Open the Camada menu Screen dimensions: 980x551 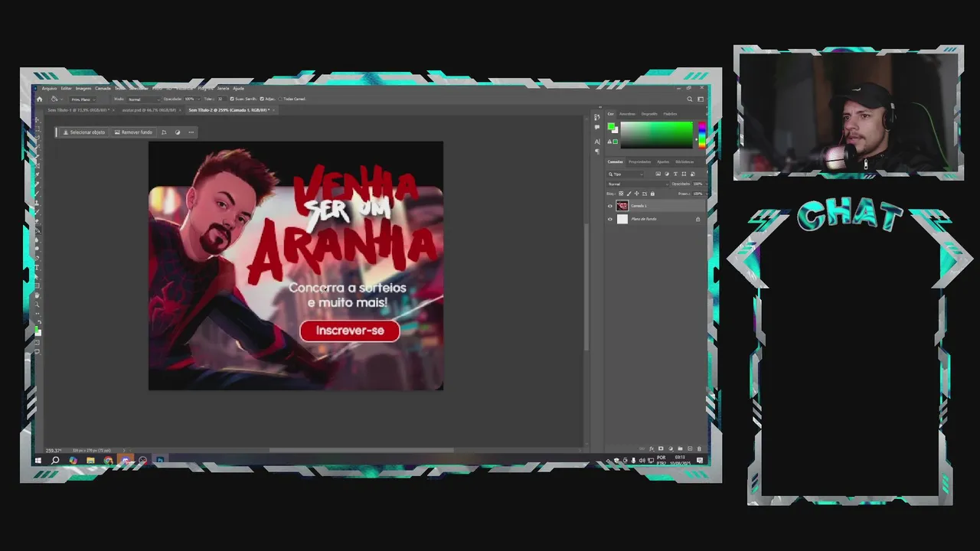tap(103, 89)
